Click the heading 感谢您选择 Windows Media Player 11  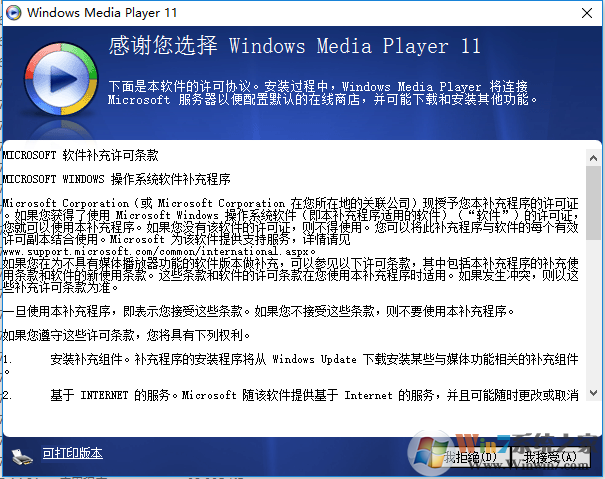click(x=294, y=46)
